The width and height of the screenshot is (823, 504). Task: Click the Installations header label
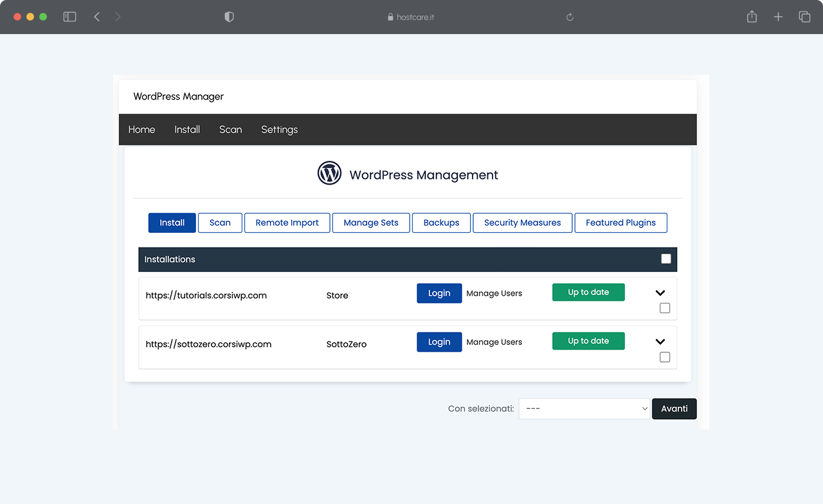(x=170, y=259)
